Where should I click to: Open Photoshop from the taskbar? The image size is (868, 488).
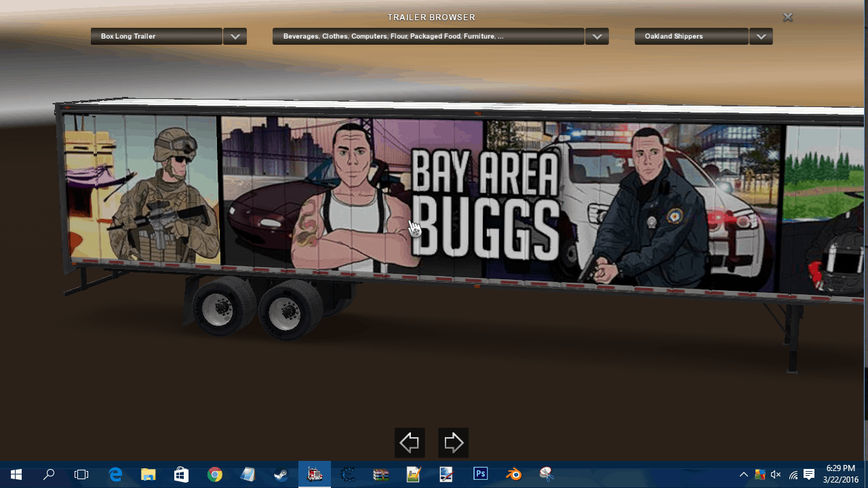click(x=480, y=474)
